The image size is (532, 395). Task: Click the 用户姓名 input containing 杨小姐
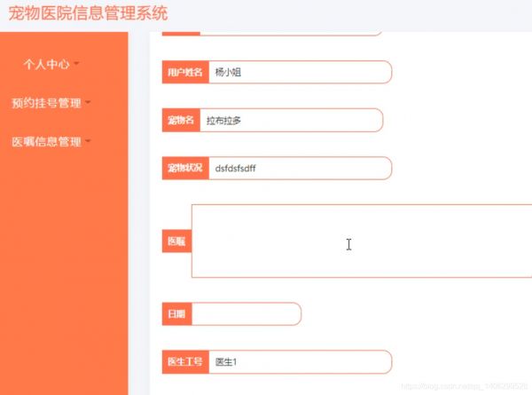point(301,72)
